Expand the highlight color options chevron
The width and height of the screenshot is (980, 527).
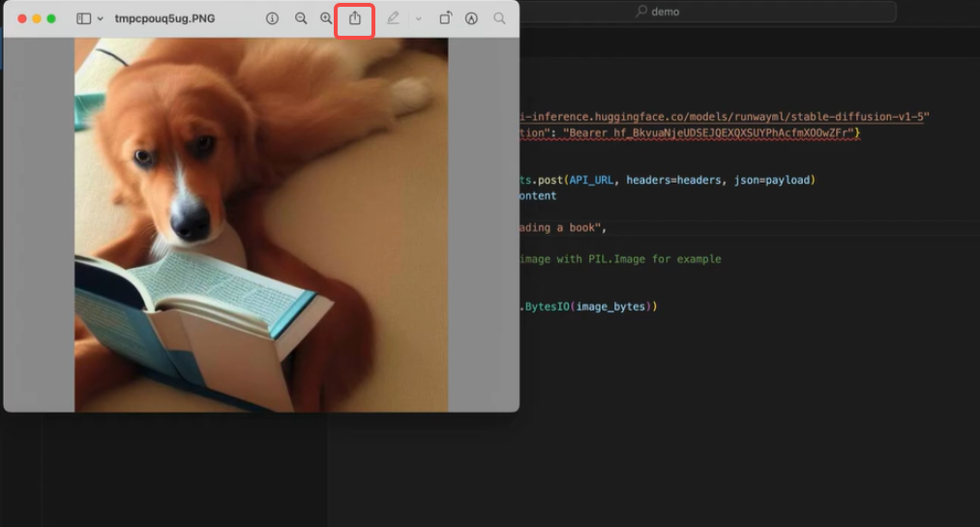418,18
